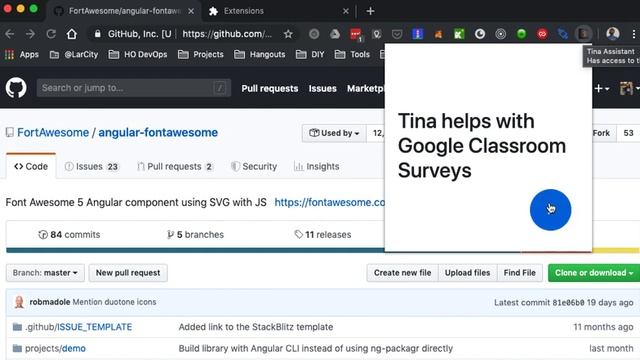The width and height of the screenshot is (640, 360).
Task: Open the Hangouts bookmarks folder
Action: point(260,54)
